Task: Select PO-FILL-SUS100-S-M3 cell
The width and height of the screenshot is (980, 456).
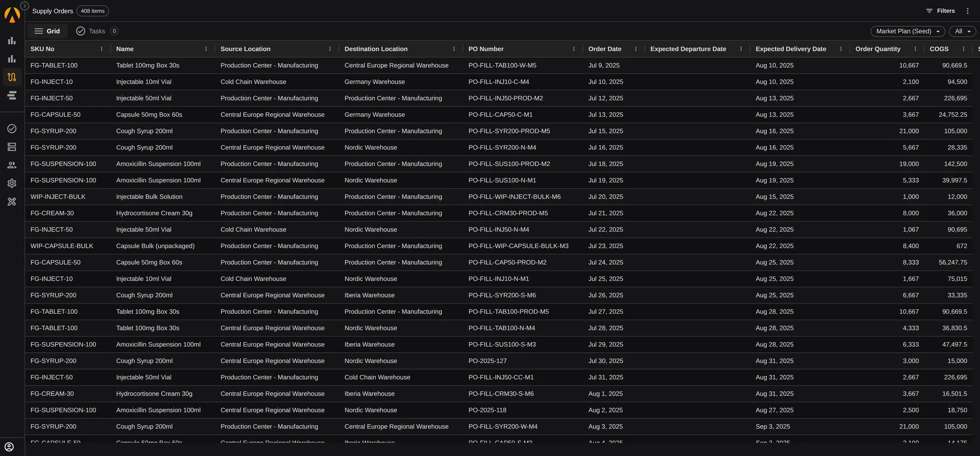Action: click(502, 344)
